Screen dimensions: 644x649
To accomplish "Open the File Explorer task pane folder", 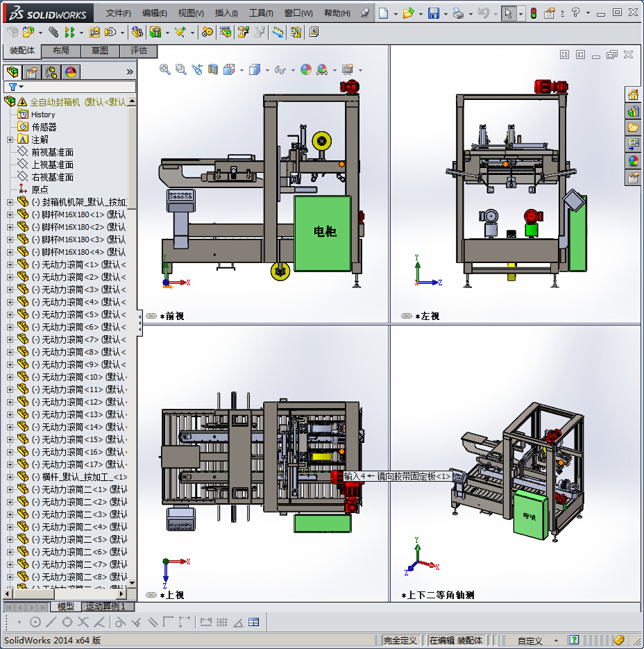I will point(633,128).
